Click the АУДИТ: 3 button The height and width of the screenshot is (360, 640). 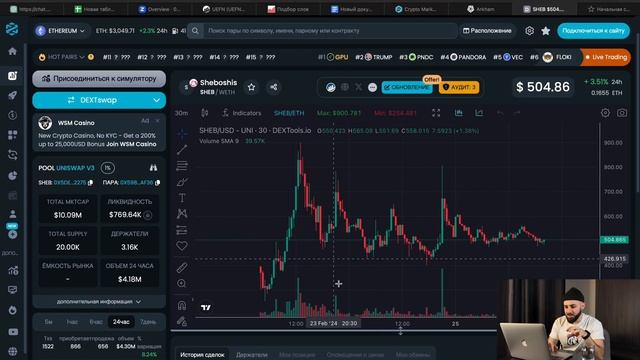pos(459,87)
